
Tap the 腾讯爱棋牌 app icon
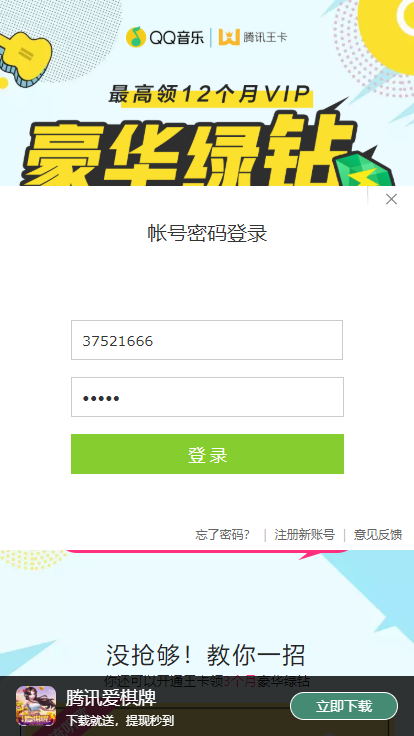36,706
